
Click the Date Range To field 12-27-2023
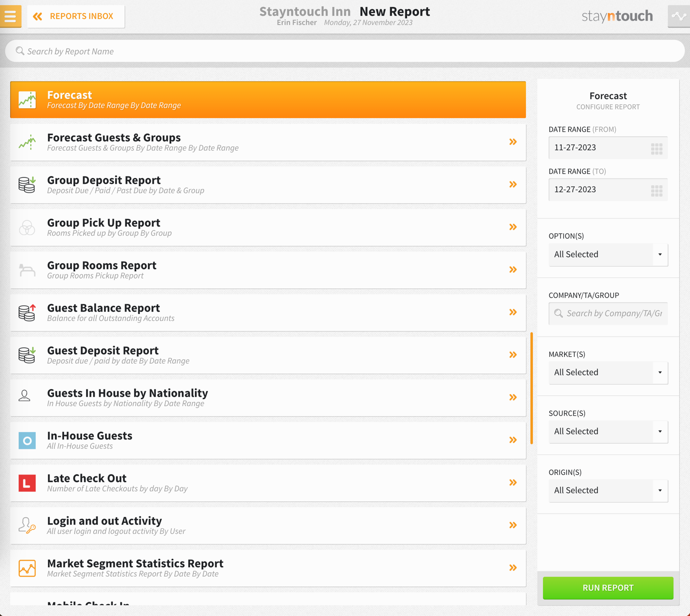pos(608,190)
